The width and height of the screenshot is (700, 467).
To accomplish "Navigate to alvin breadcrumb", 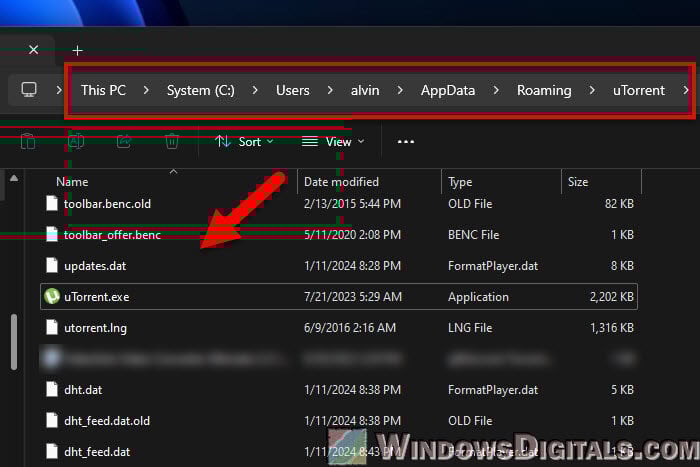I will [x=365, y=90].
